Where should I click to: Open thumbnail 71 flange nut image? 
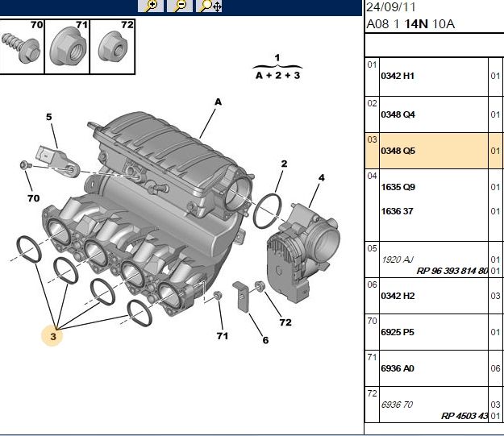[x=67, y=47]
